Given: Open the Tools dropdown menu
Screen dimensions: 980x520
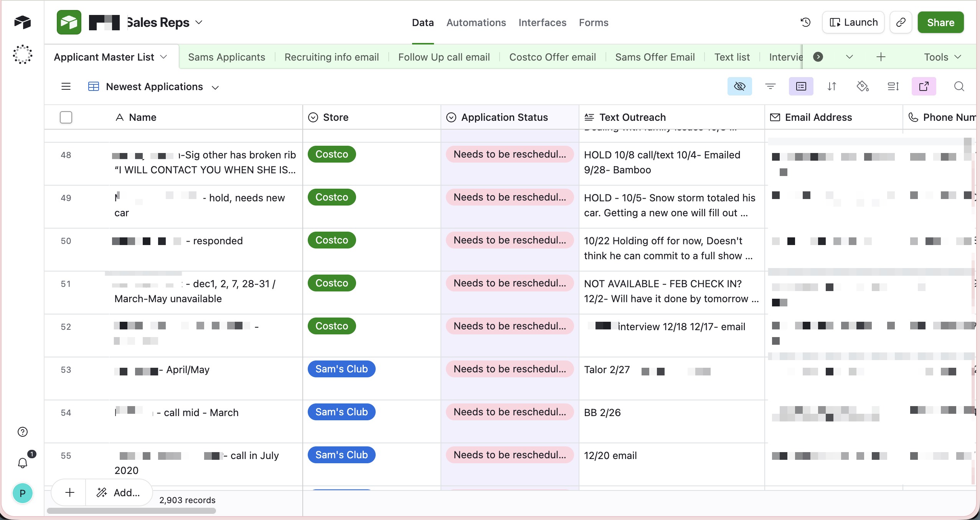Looking at the screenshot, I should point(942,57).
